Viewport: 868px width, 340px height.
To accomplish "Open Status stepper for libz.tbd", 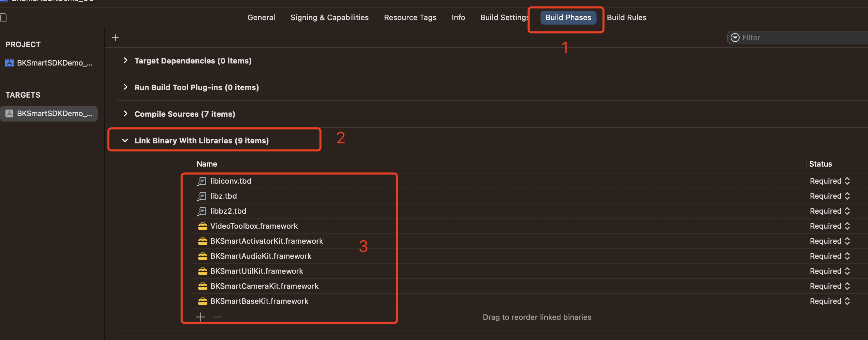I will point(847,196).
